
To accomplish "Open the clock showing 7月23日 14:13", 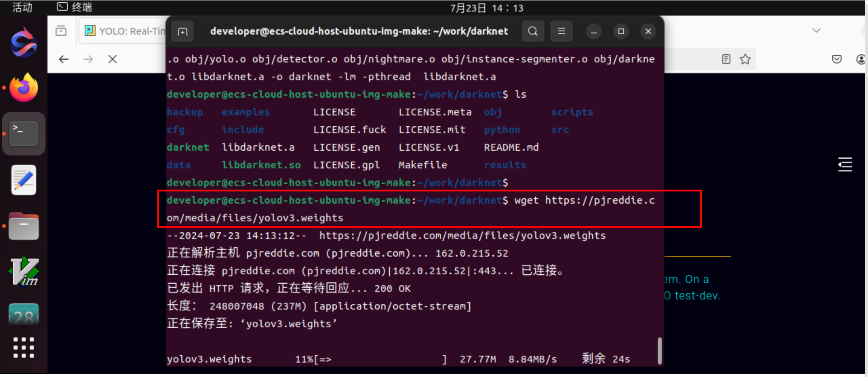I will coord(486,8).
